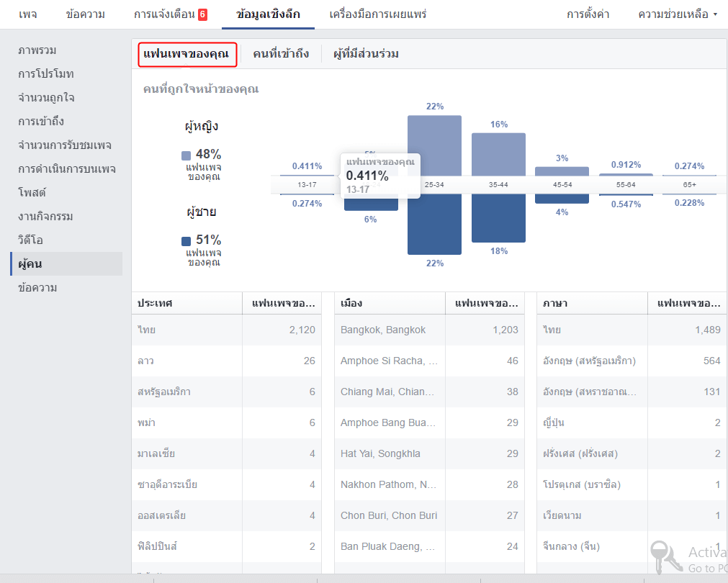Click the Ban Pluak Daeng city row
Image resolution: width=728 pixels, height=583 pixels.
pos(429,546)
